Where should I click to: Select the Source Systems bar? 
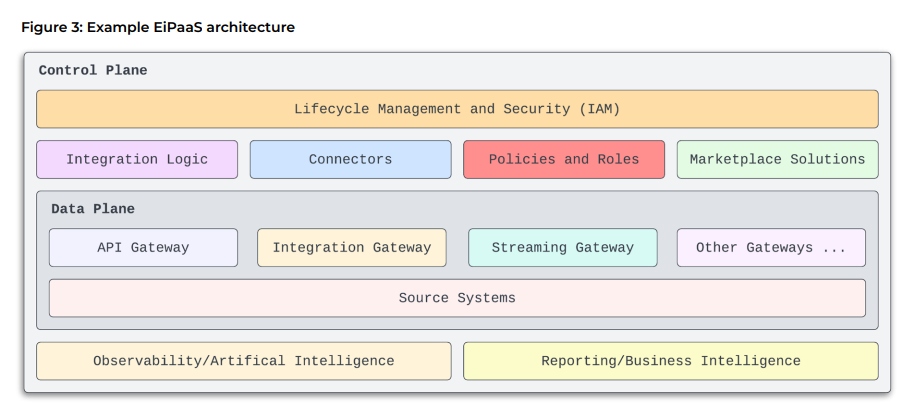457,298
